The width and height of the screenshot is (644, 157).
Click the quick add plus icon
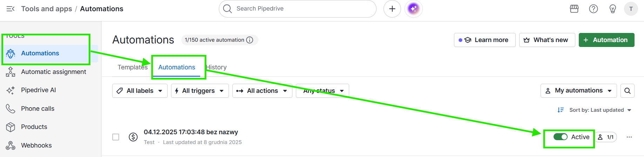click(392, 9)
